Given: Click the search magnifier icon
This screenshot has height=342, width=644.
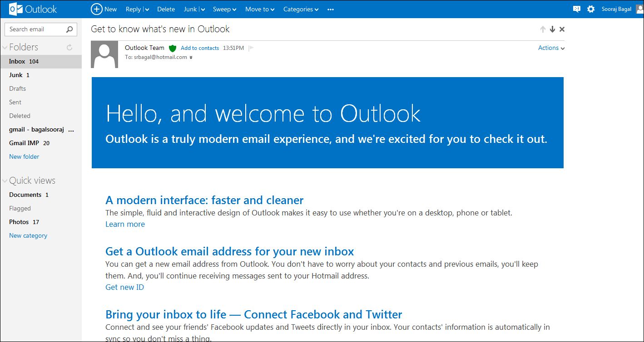Looking at the screenshot, I should click(69, 29).
